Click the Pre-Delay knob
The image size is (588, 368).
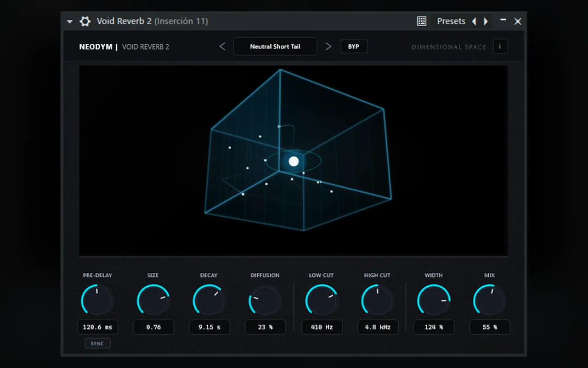point(97,300)
